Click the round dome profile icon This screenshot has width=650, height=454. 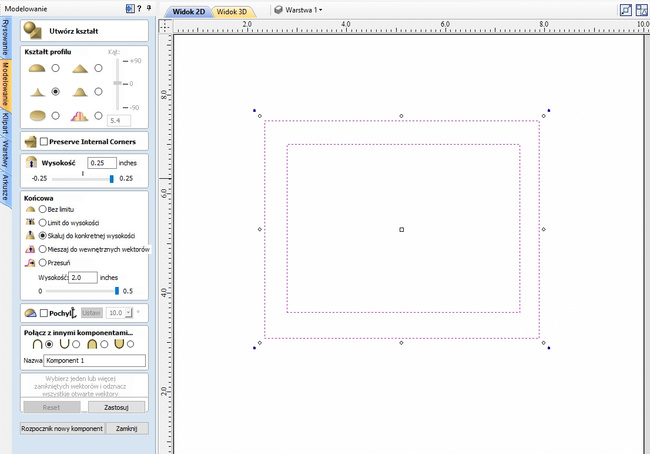pos(37,68)
